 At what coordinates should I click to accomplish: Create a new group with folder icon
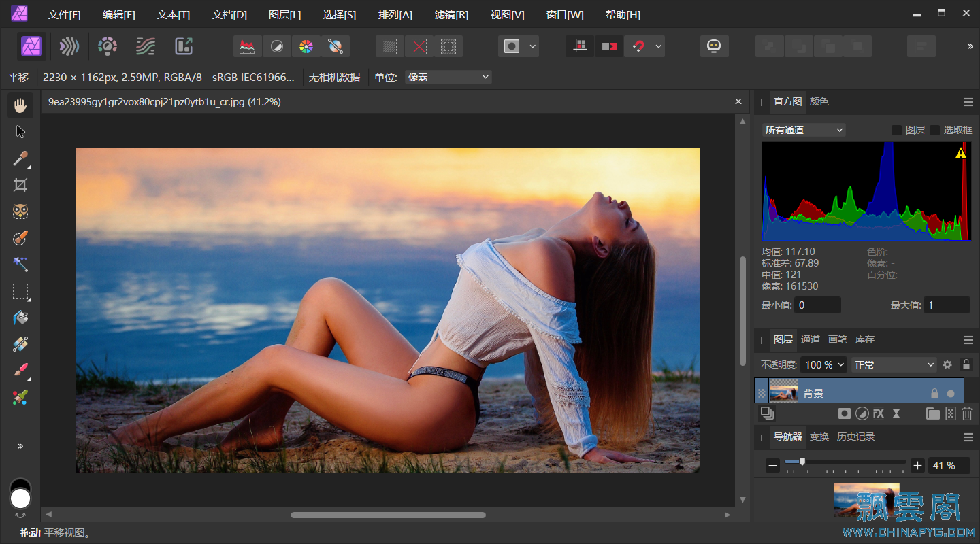tap(933, 413)
